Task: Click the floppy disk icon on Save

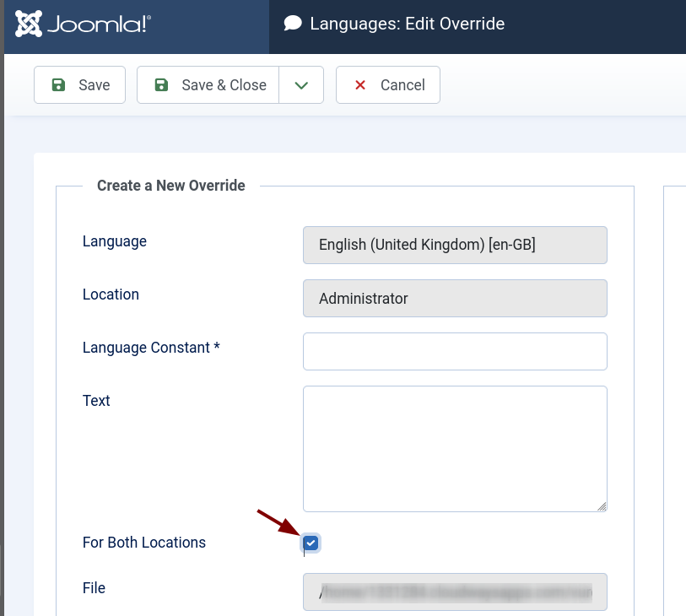Action: click(x=58, y=84)
